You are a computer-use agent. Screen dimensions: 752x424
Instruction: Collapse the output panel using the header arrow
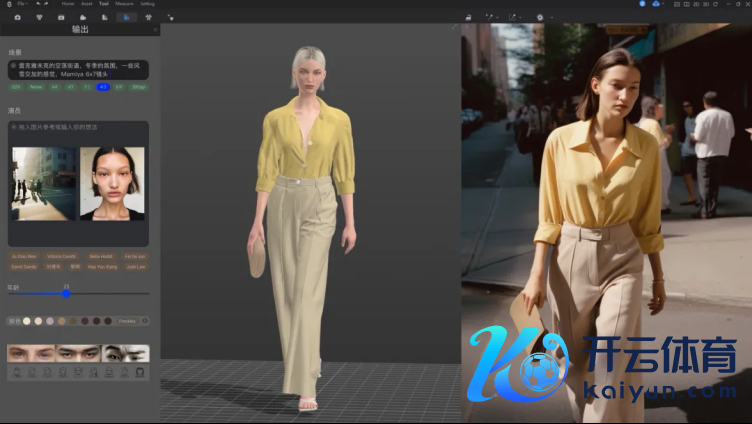coord(155,29)
